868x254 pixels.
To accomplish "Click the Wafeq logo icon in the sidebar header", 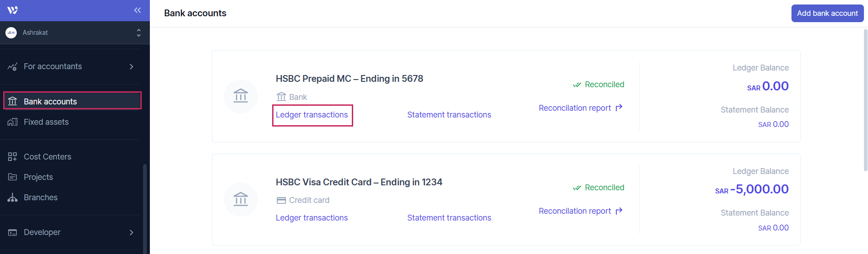I will (13, 10).
